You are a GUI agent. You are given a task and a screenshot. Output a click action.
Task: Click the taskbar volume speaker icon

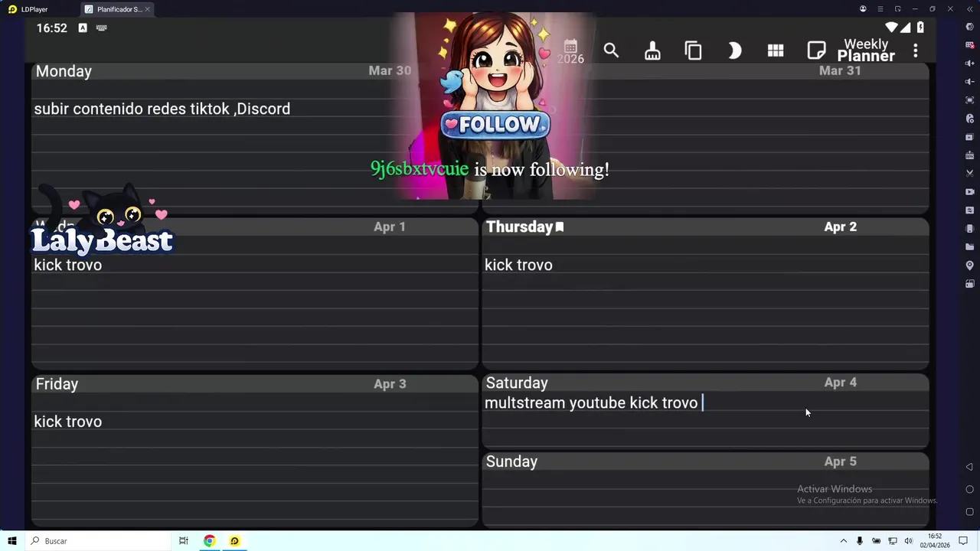pyautogui.click(x=908, y=541)
